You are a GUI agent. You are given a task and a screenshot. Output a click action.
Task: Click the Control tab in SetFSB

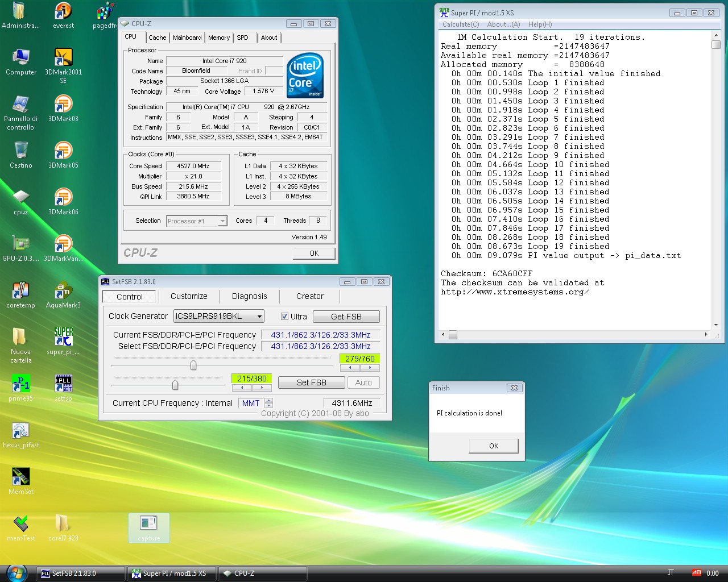point(129,297)
